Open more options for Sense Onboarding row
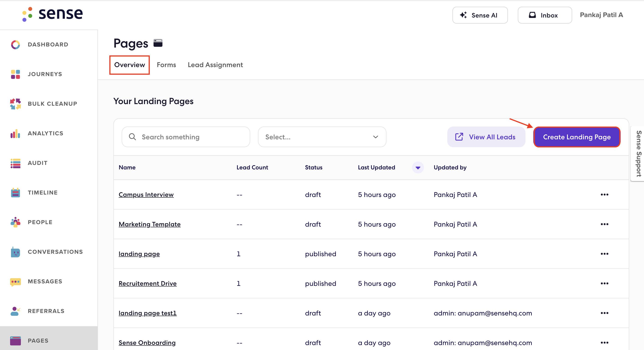644x350 pixels. click(604, 343)
